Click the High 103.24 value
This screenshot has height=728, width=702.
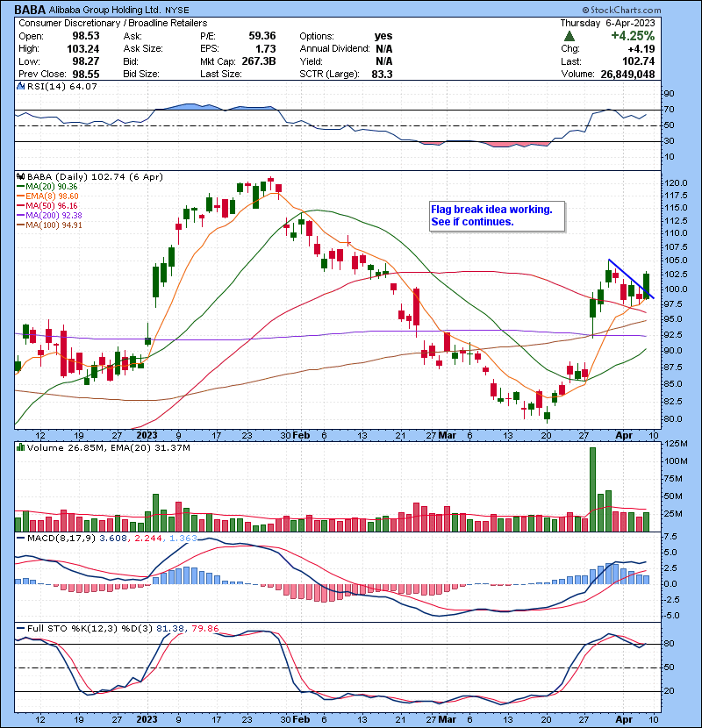pos(83,49)
